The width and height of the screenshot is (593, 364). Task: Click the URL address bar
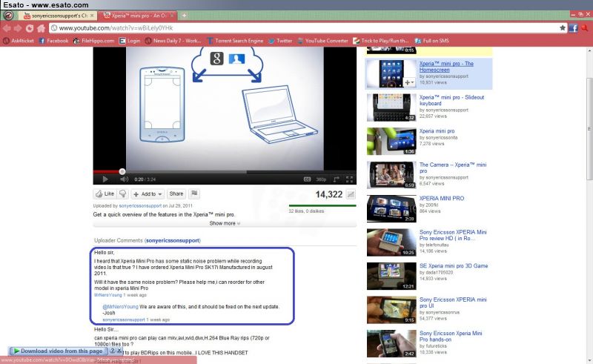click(305, 28)
